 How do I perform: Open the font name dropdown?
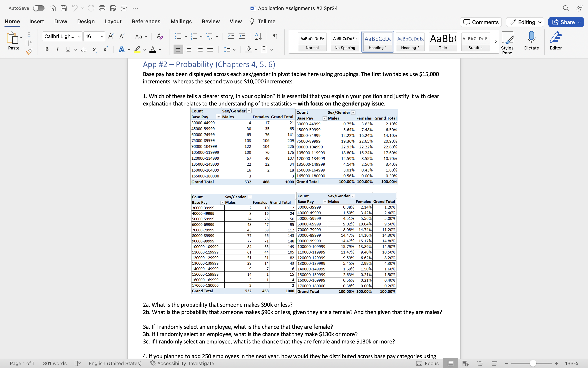tap(79, 37)
